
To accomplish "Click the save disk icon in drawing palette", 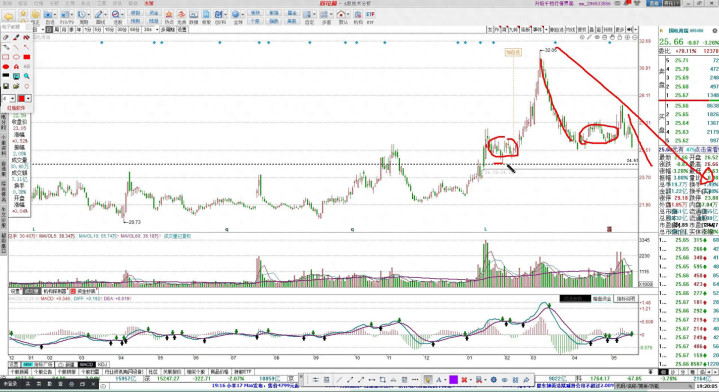I will coord(6,86).
